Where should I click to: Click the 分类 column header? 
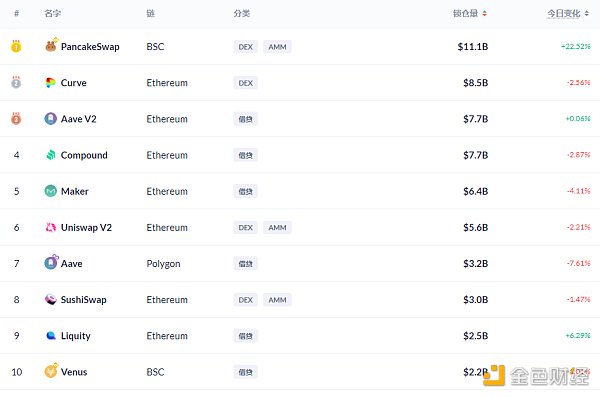(x=241, y=14)
